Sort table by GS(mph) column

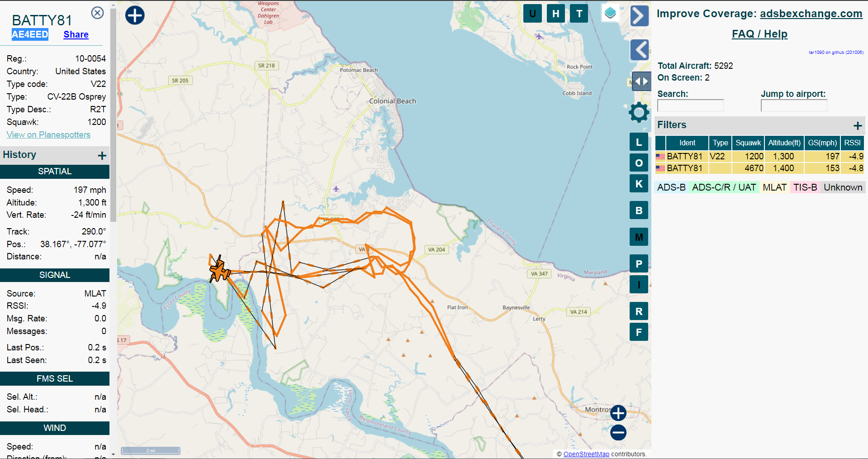pyautogui.click(x=822, y=143)
